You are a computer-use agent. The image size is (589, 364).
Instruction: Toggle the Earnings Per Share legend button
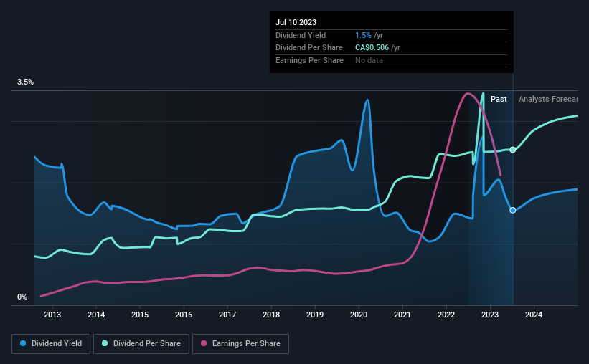[240, 344]
